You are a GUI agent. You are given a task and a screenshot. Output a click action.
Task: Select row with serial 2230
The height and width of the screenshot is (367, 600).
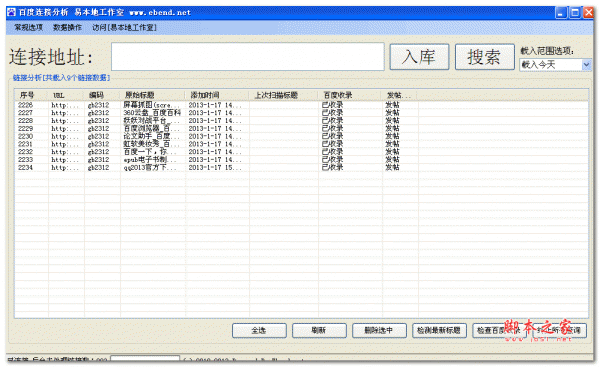click(x=301, y=136)
